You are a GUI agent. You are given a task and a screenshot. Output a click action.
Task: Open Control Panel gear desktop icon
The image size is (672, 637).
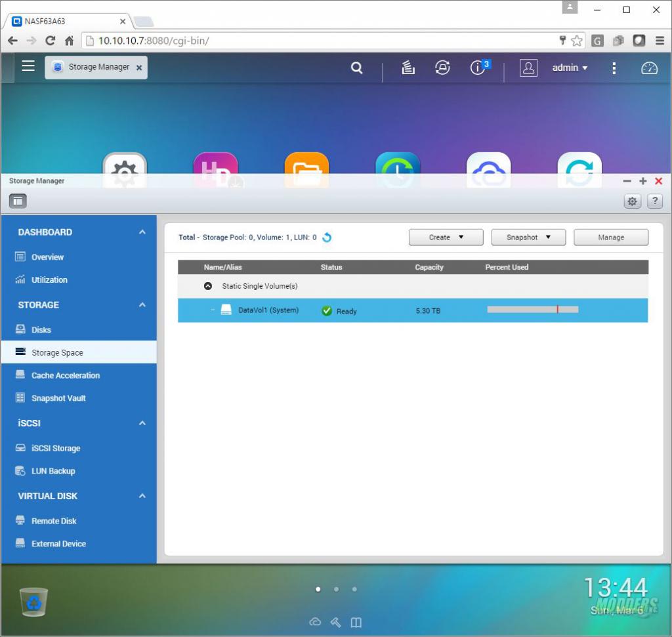coord(125,171)
